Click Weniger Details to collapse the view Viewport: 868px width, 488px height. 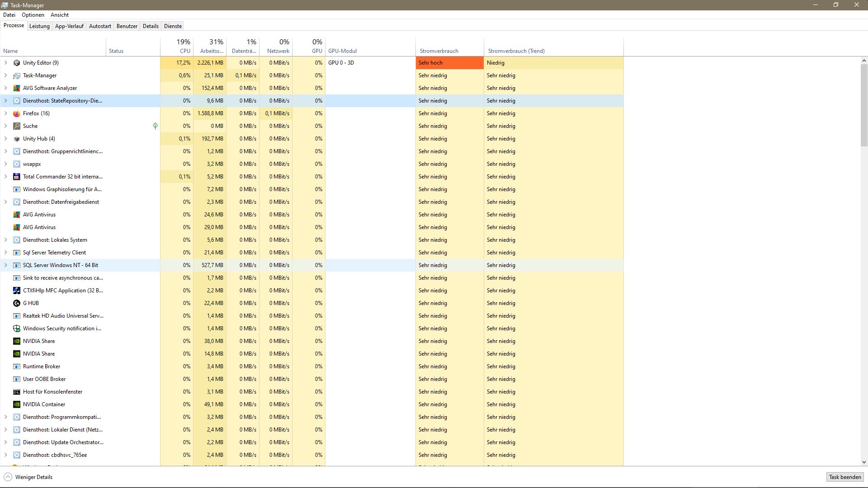[x=28, y=477]
